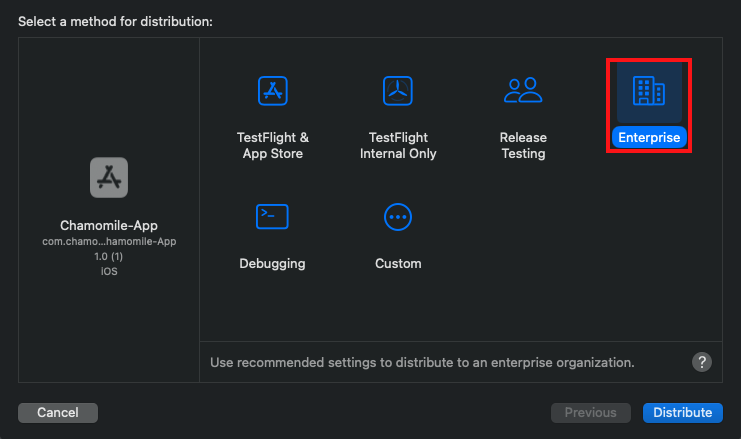Select the TestFlight & App Store icon
The height and width of the screenshot is (439, 741).
tap(272, 91)
